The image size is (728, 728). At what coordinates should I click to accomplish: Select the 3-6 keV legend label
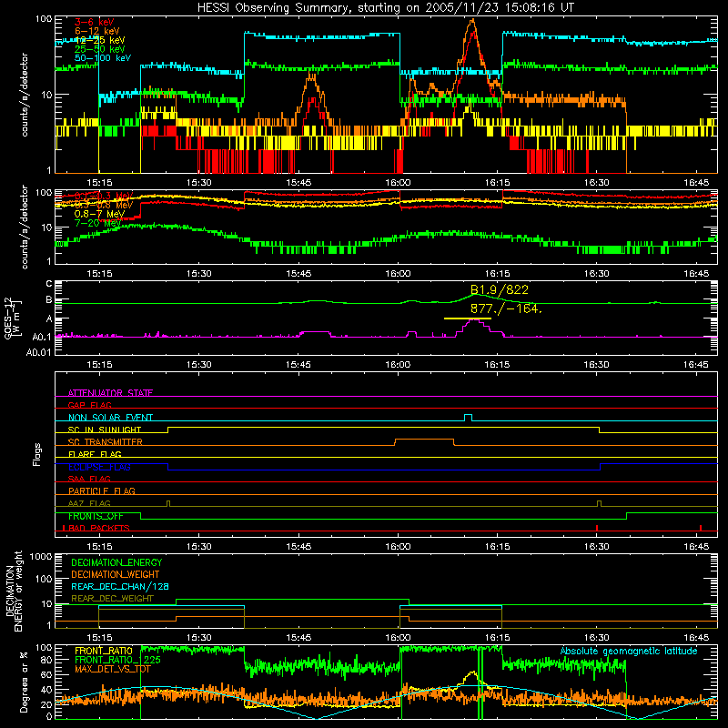pyautogui.click(x=95, y=22)
